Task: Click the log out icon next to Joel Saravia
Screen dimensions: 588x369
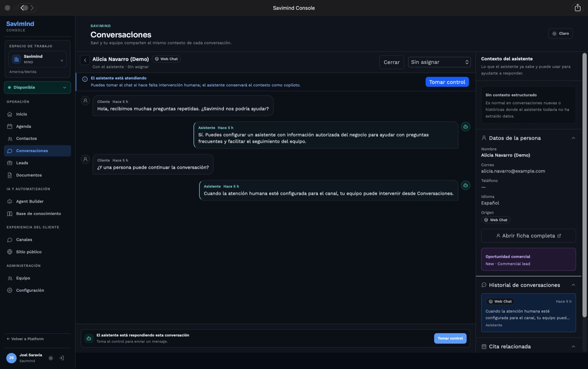Action: (x=62, y=358)
